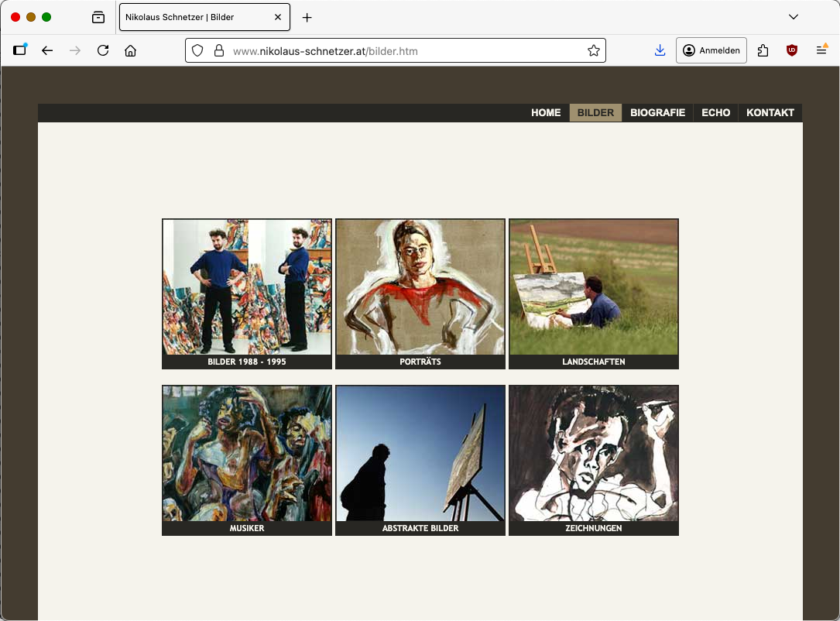Screen dimensions: 840x621
Task: Open the hamburger application menu
Action: (x=821, y=50)
